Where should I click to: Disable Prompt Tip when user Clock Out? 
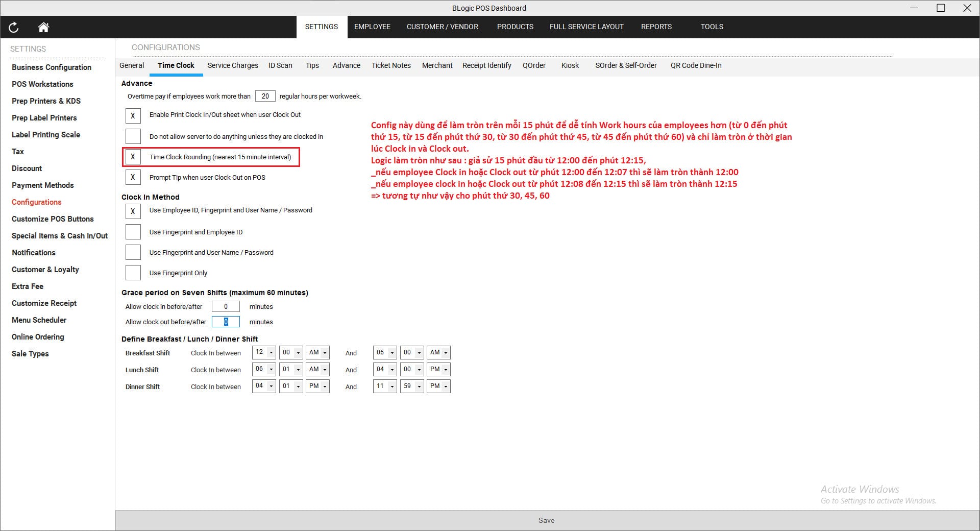tap(133, 177)
